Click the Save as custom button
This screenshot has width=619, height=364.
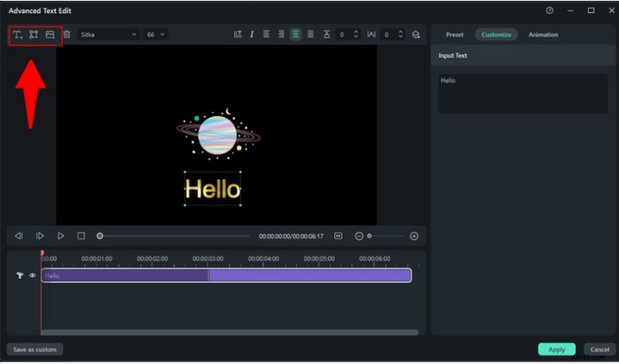[x=35, y=349]
